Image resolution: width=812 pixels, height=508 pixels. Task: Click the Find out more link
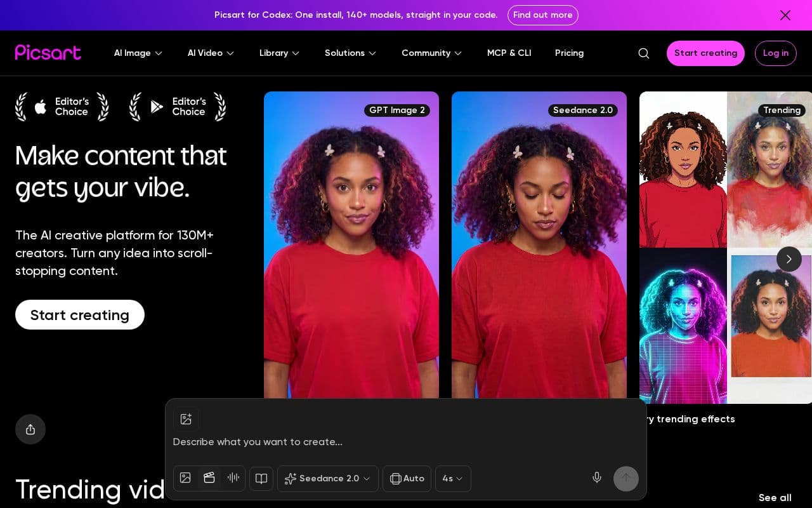[x=542, y=15]
